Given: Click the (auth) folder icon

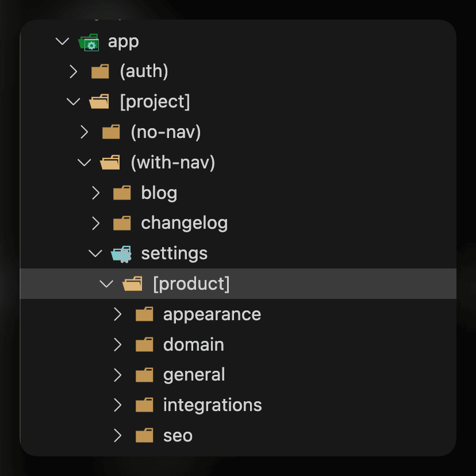Looking at the screenshot, I should [100, 72].
